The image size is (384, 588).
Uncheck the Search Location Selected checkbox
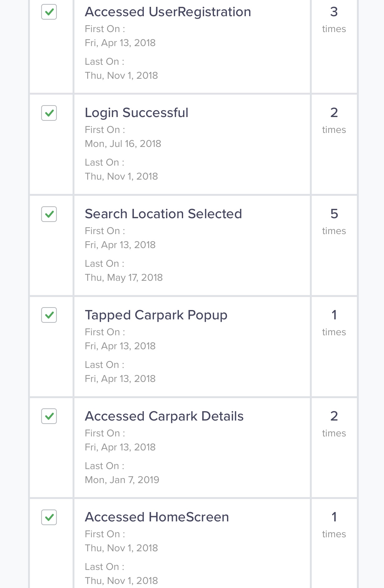pos(49,214)
